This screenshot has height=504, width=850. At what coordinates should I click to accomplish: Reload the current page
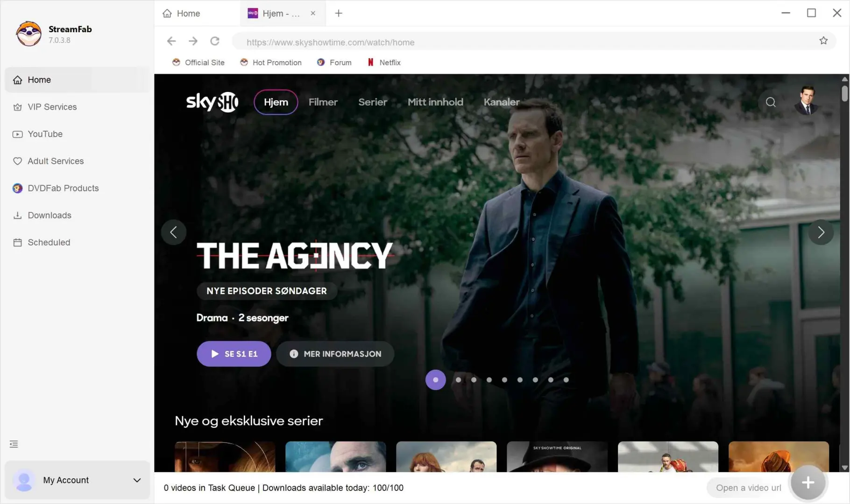click(x=215, y=42)
